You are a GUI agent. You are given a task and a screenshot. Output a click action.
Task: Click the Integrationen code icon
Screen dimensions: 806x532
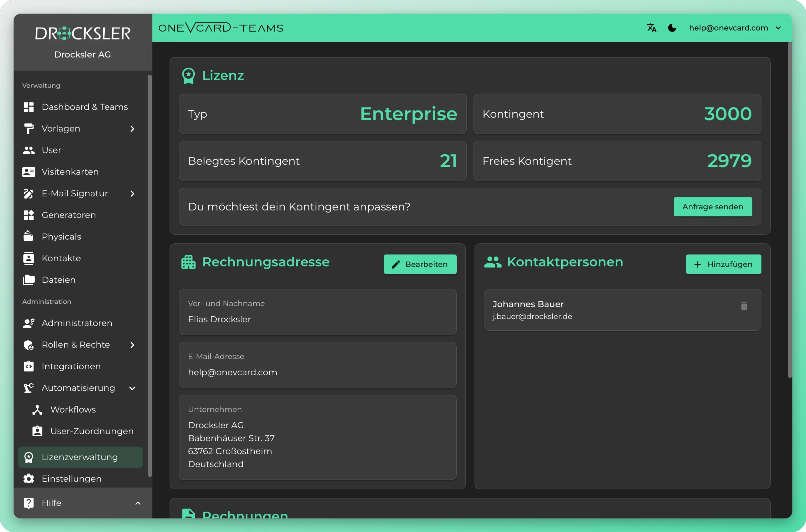(x=29, y=366)
